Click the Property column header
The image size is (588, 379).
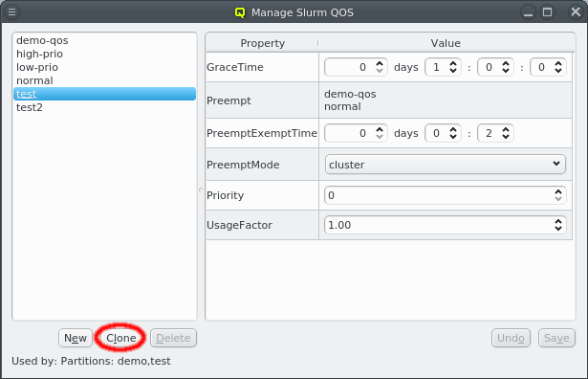click(x=262, y=43)
